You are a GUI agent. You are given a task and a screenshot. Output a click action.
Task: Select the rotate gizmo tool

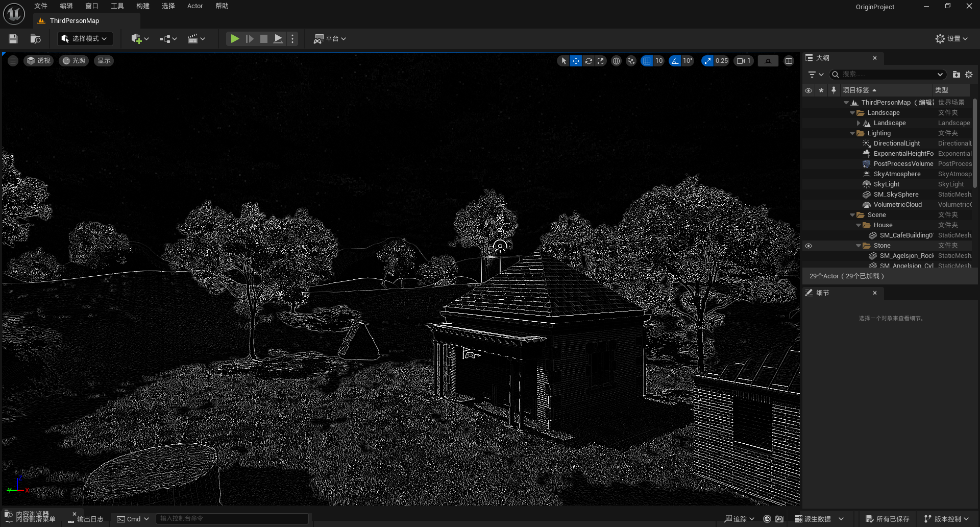[589, 61]
